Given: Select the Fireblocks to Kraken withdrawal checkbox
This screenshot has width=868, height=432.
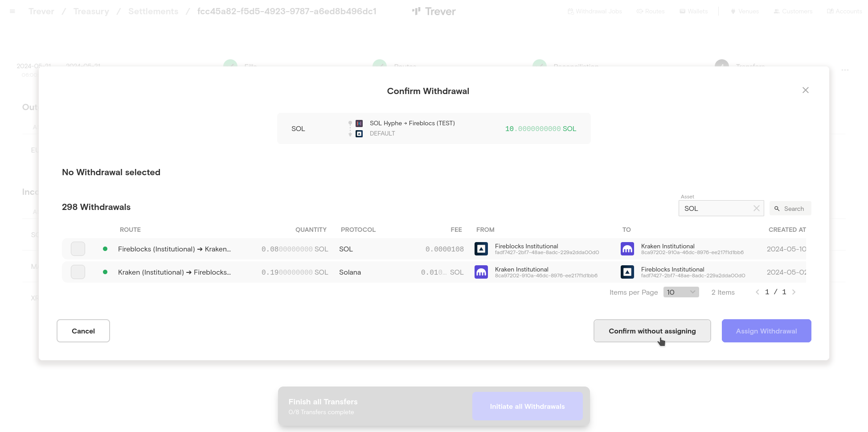Looking at the screenshot, I should click(78, 249).
